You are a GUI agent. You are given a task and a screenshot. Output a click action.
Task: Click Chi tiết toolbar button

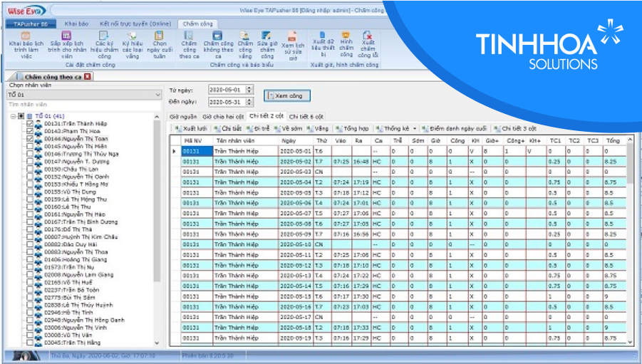pyautogui.click(x=227, y=128)
